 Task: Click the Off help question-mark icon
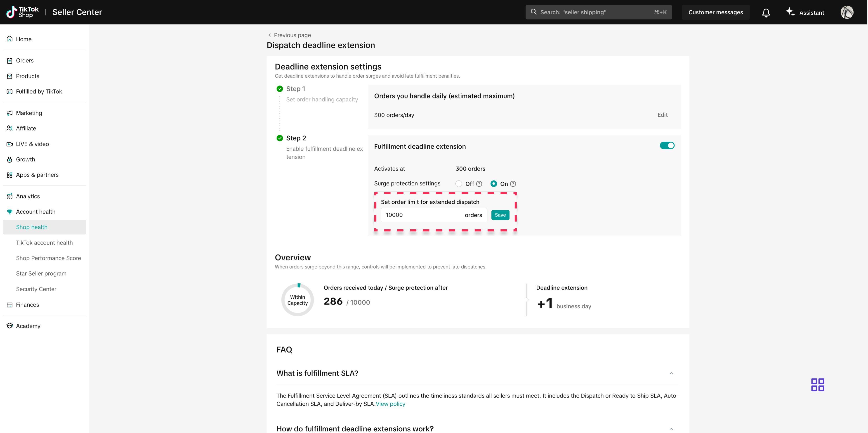(x=479, y=184)
